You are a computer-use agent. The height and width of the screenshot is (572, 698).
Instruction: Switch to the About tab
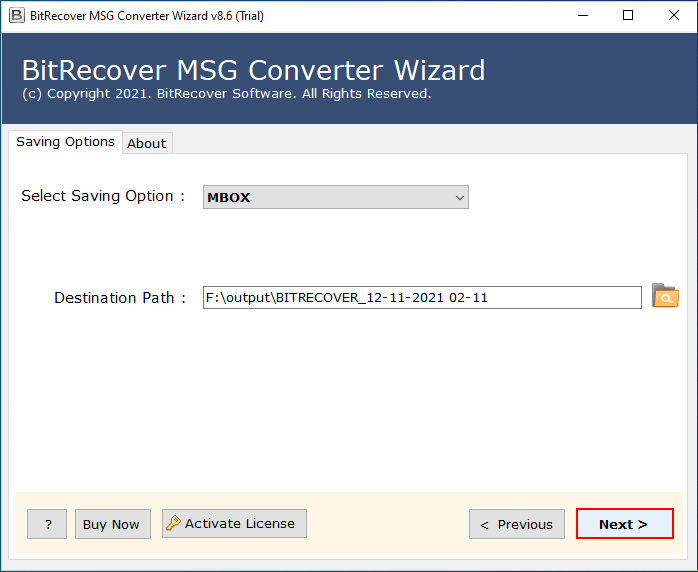(147, 143)
